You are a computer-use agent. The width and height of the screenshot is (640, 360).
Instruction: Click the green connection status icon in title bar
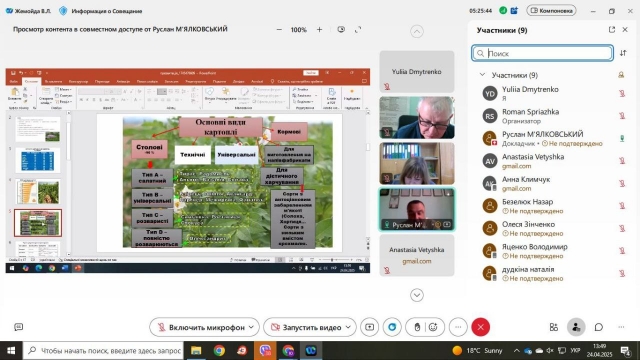pos(503,11)
